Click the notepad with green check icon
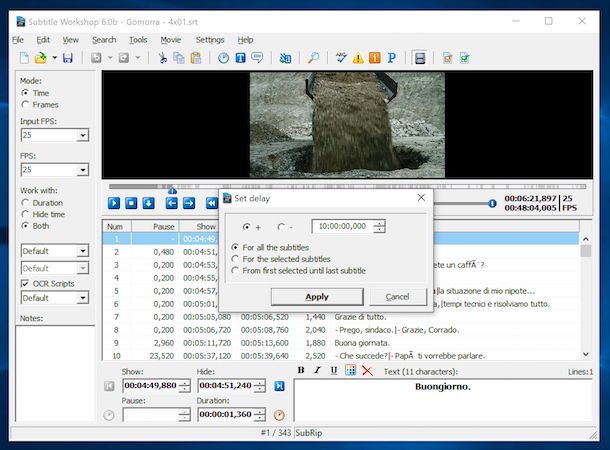The height and width of the screenshot is (450, 610). pyautogui.click(x=465, y=58)
